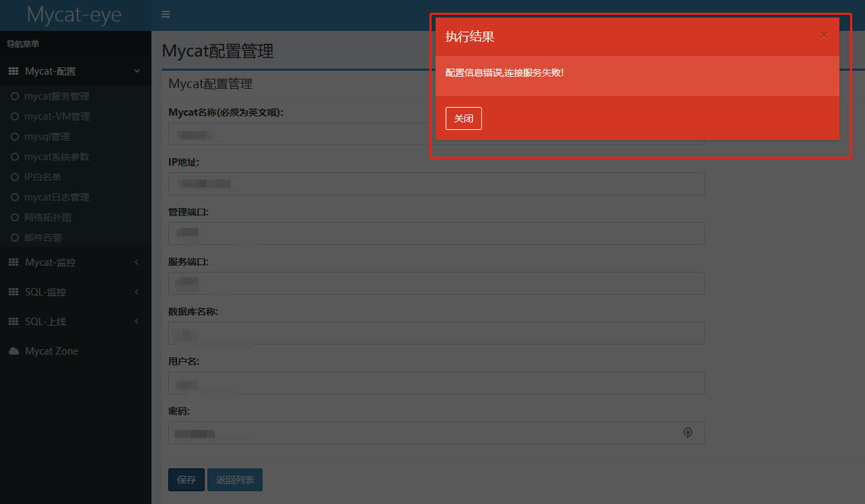Click the SQL-监控 grid icon
The height and width of the screenshot is (504, 865).
[13, 292]
